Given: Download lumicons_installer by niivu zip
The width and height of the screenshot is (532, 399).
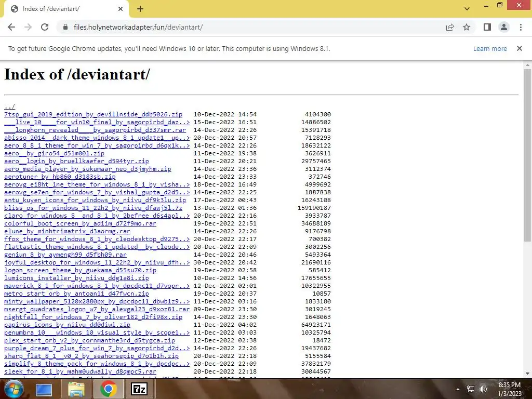Looking at the screenshot, I should click(77, 278).
